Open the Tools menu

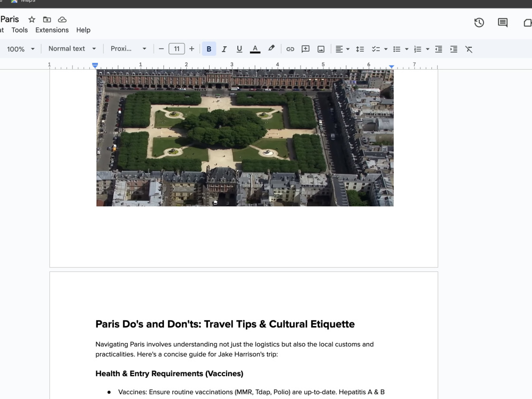click(x=20, y=30)
